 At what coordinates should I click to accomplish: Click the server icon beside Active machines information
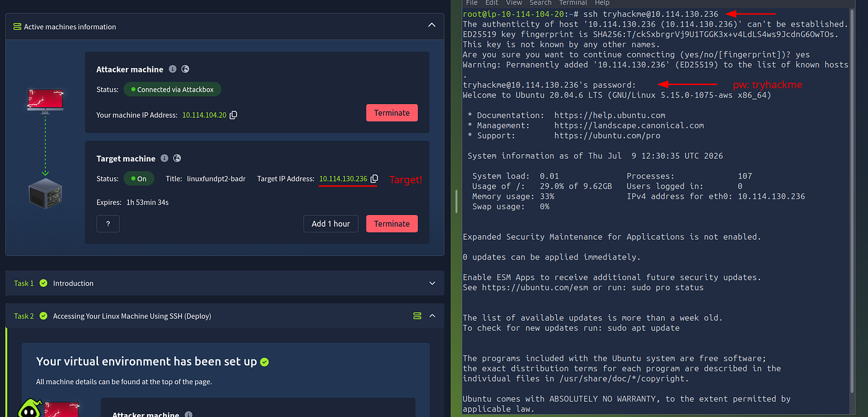(17, 27)
